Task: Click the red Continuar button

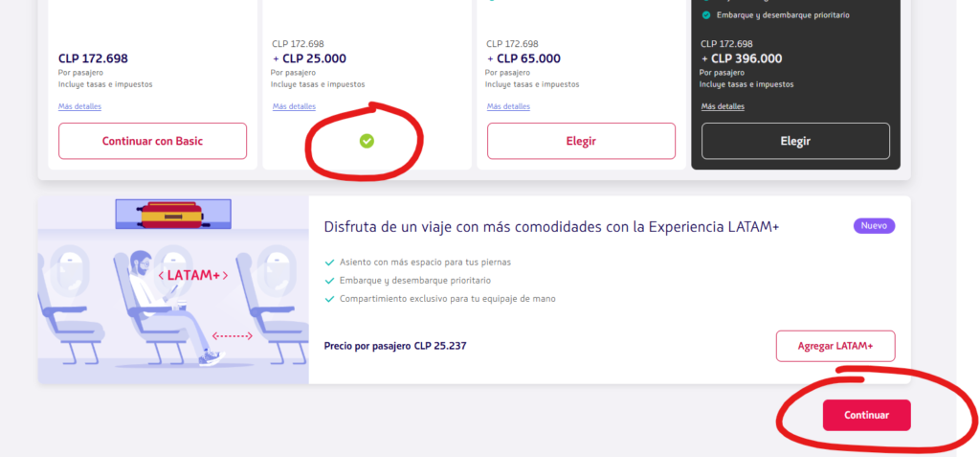Action: (x=867, y=415)
